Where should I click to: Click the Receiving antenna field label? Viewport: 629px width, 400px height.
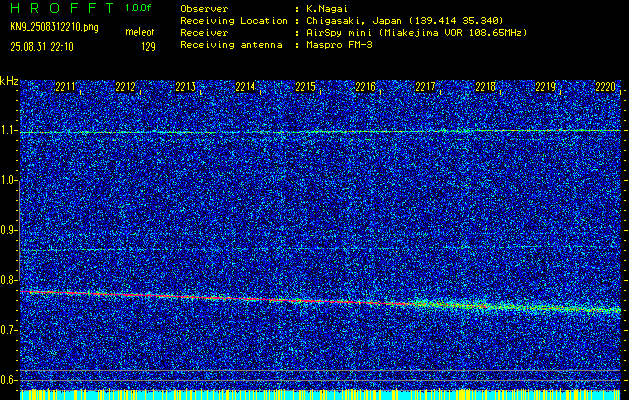point(231,45)
